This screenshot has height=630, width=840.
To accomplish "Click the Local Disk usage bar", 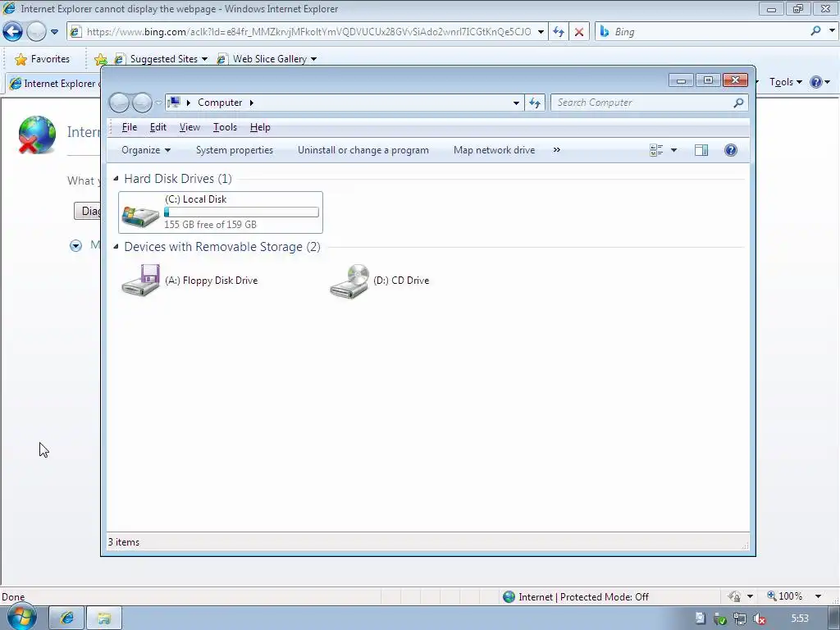I will pyautogui.click(x=241, y=212).
